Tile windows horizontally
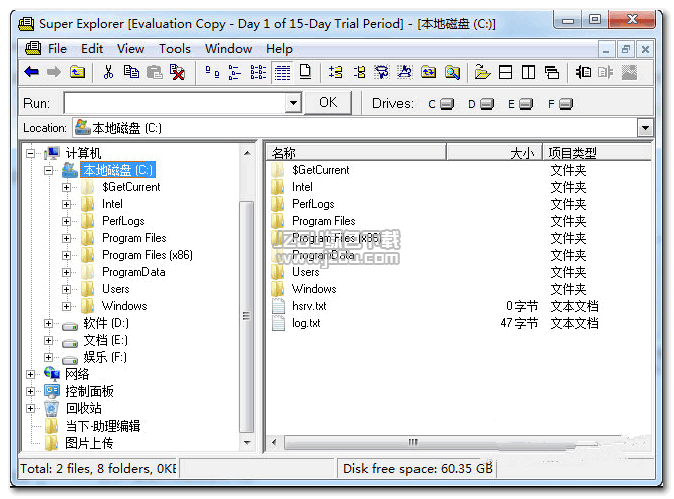The height and width of the screenshot is (499, 674). click(506, 72)
